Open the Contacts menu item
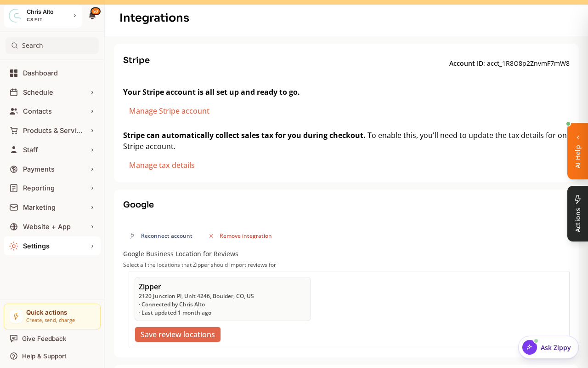 [x=52, y=111]
